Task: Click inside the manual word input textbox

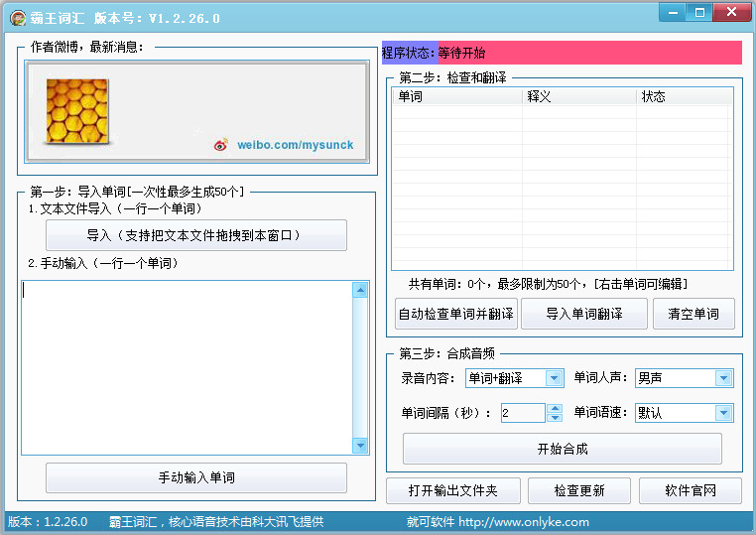Action: [x=187, y=367]
